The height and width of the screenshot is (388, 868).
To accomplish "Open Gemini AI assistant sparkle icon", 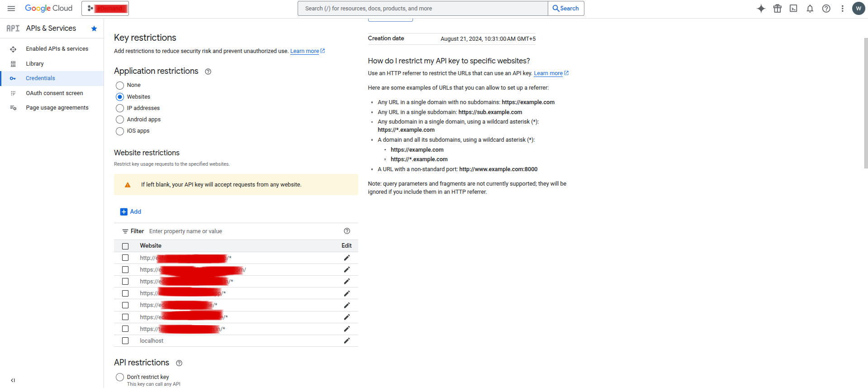I will pyautogui.click(x=761, y=9).
